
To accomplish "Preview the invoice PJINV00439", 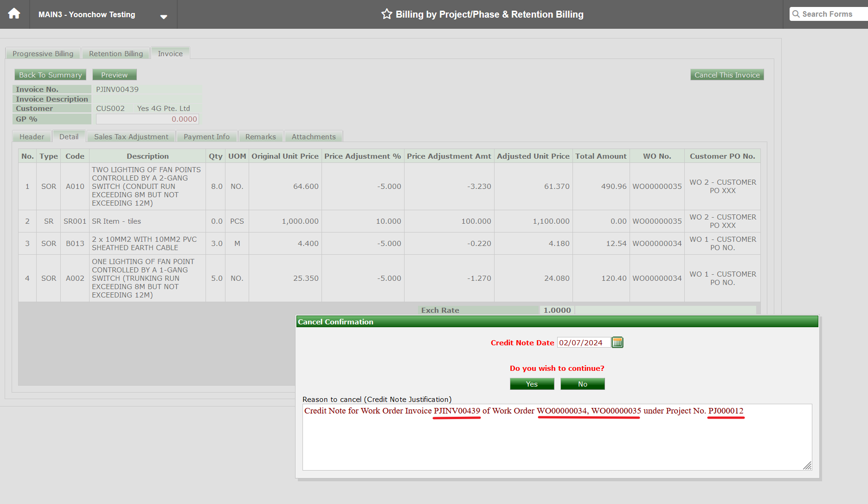I will pyautogui.click(x=114, y=74).
